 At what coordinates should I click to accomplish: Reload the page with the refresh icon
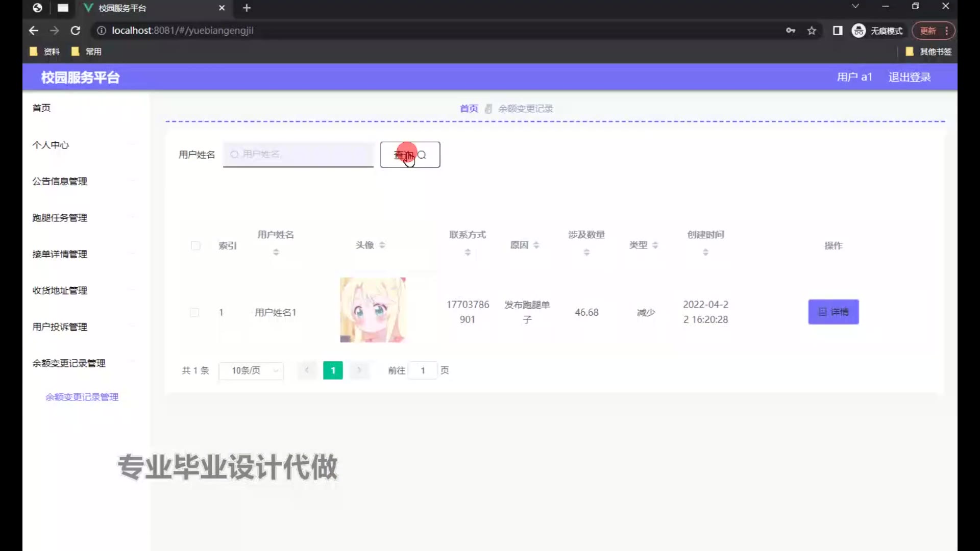point(76,31)
